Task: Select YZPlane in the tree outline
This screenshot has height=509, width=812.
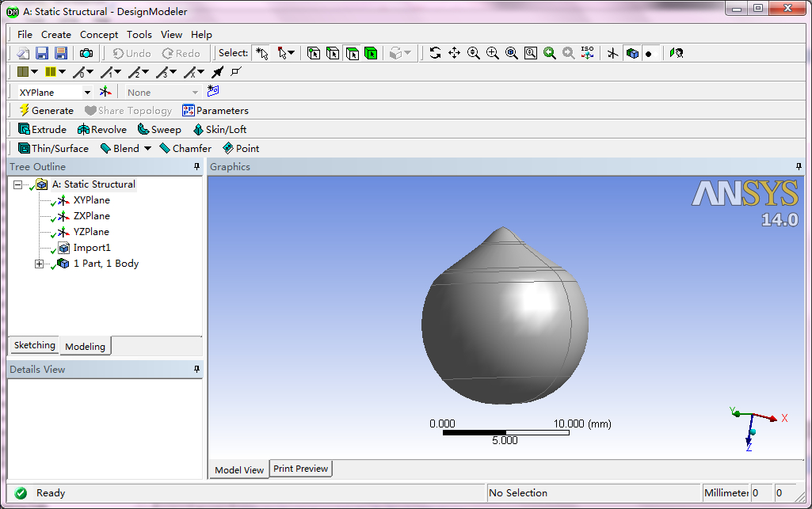Action: click(x=91, y=232)
